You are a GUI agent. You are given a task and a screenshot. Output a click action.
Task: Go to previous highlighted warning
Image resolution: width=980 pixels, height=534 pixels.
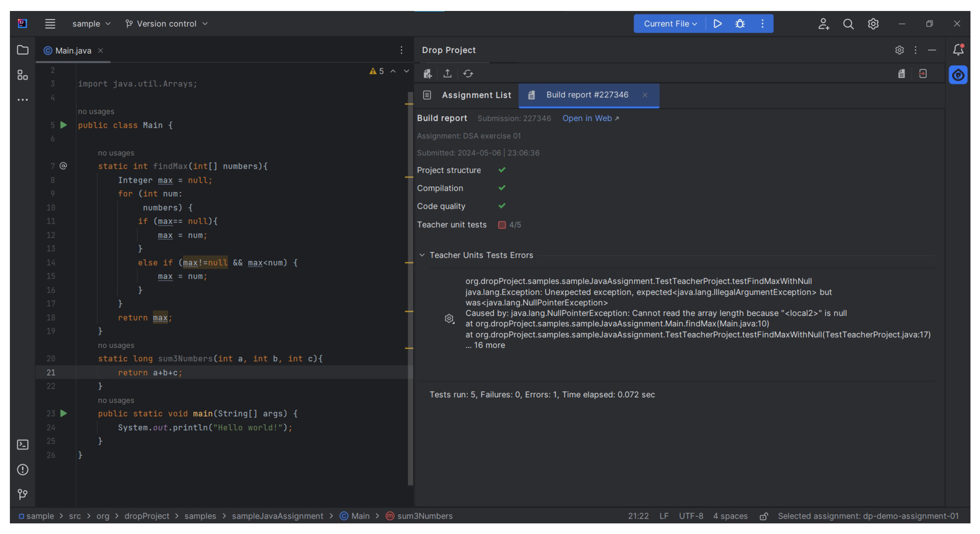(x=393, y=71)
